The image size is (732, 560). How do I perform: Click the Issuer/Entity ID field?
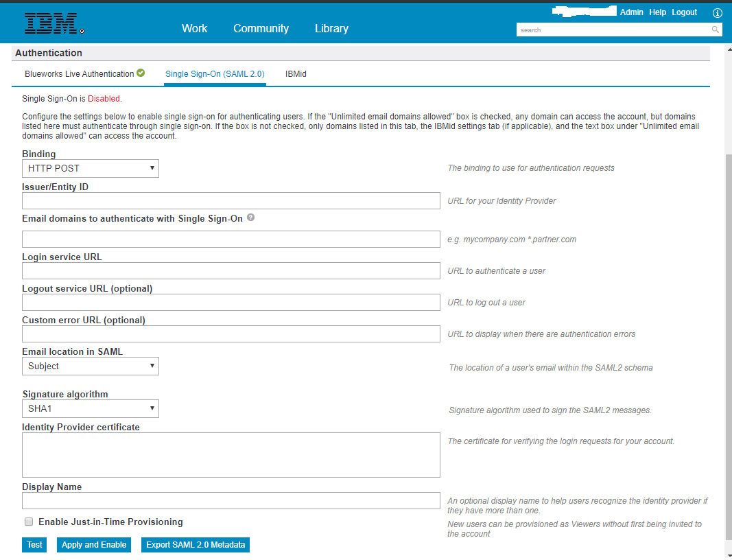[231, 201]
